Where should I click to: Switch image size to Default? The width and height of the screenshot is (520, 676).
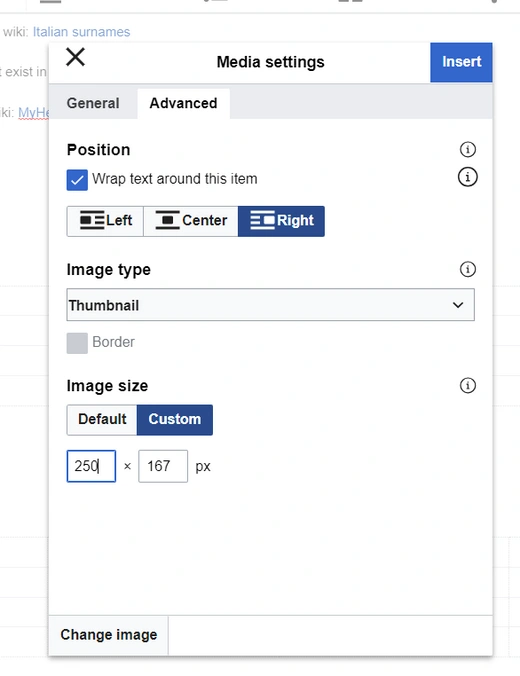(x=102, y=420)
